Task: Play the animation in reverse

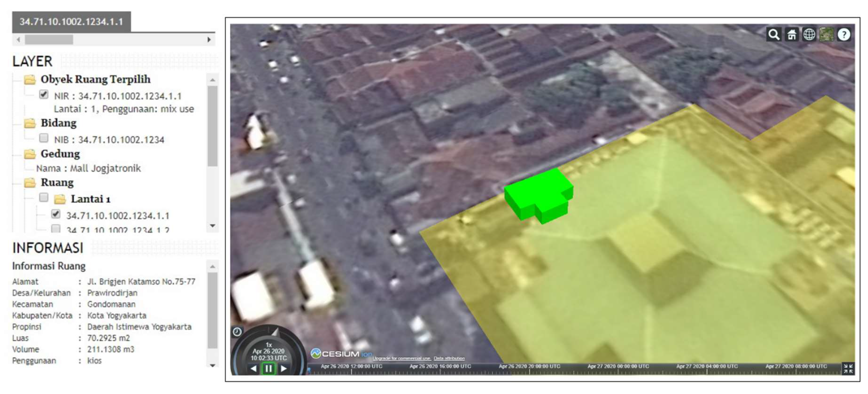Action: [x=254, y=369]
